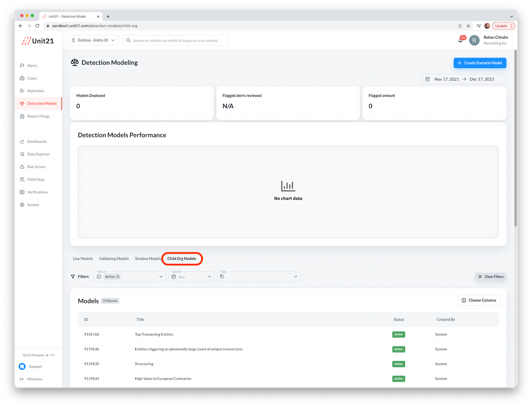532x407 pixels.
Task: Bookmark page with the star icon
Action: coord(468,26)
